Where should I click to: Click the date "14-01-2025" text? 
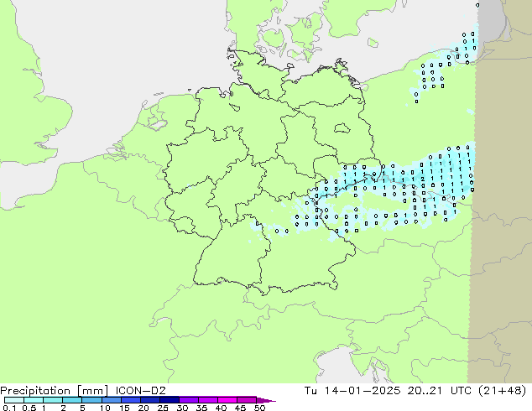click(362, 391)
